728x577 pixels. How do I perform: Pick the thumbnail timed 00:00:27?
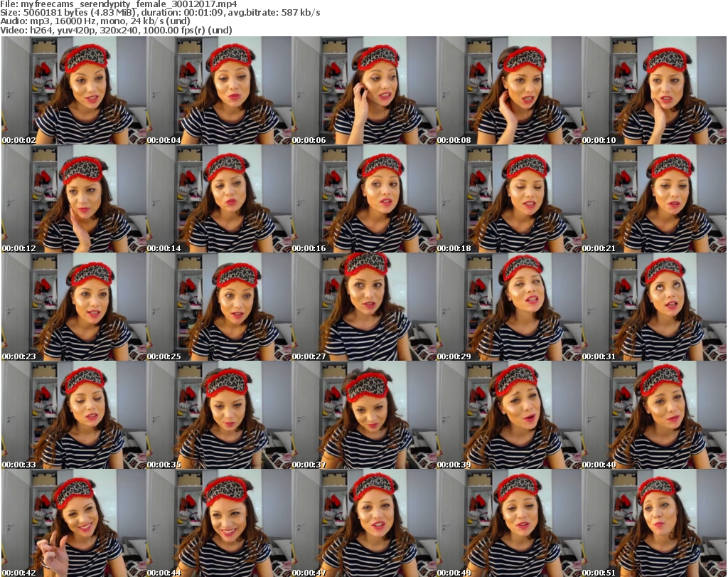(x=364, y=307)
